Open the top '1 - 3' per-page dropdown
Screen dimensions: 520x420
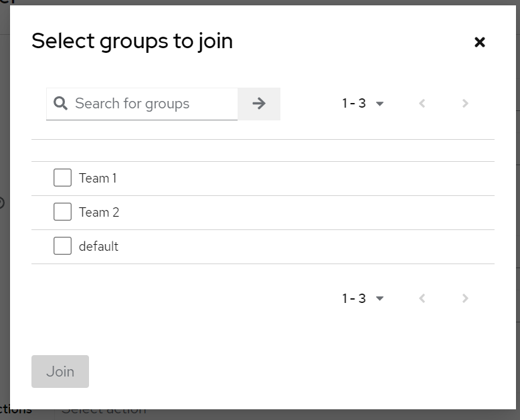tap(362, 104)
